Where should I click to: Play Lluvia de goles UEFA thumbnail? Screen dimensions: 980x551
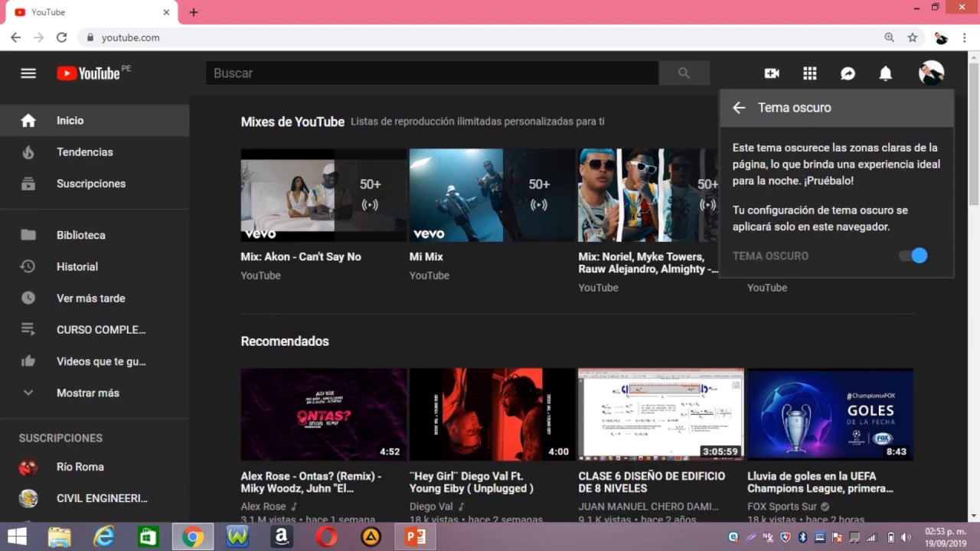(830, 414)
